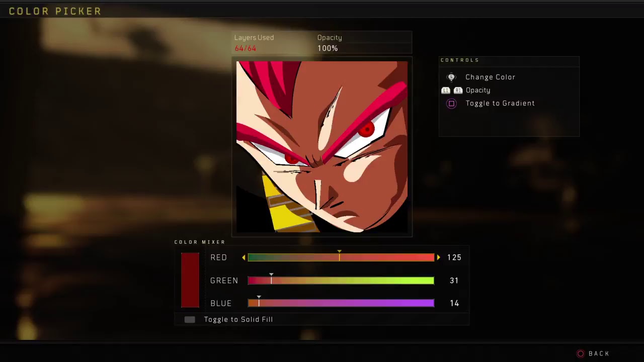Click the Blue color slider bar

pyautogui.click(x=341, y=303)
